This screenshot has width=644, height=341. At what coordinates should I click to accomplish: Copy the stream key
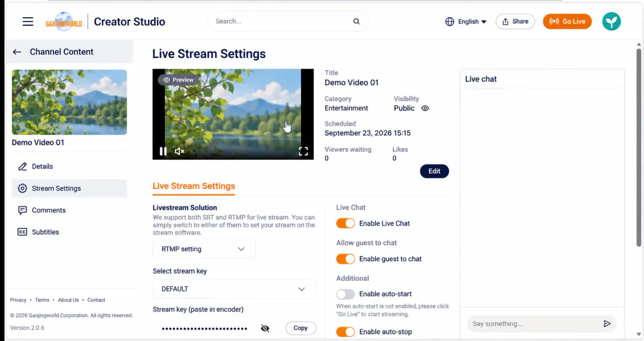click(301, 328)
